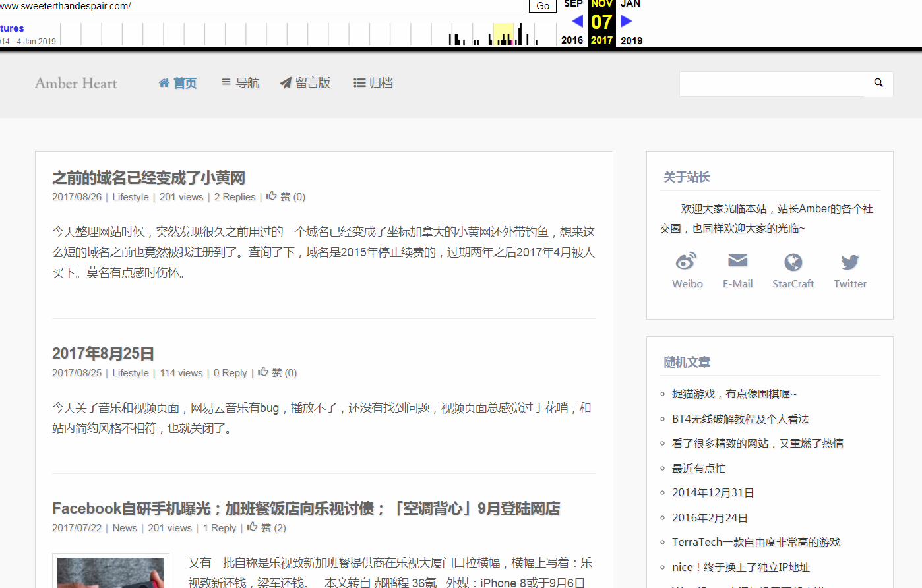Open random article 2014年12月31日
922x588 pixels.
(713, 492)
